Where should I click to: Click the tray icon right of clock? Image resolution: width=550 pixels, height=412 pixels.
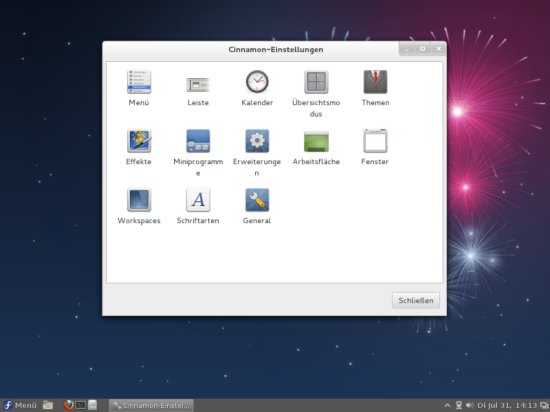tap(545, 406)
